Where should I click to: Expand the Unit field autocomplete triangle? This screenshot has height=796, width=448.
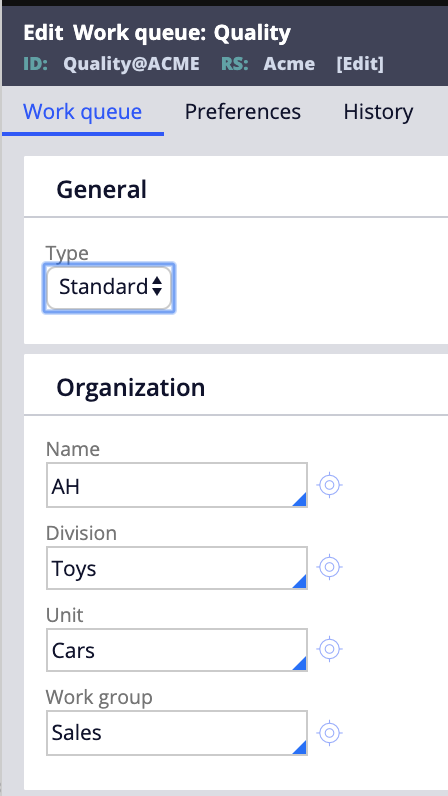click(299, 662)
